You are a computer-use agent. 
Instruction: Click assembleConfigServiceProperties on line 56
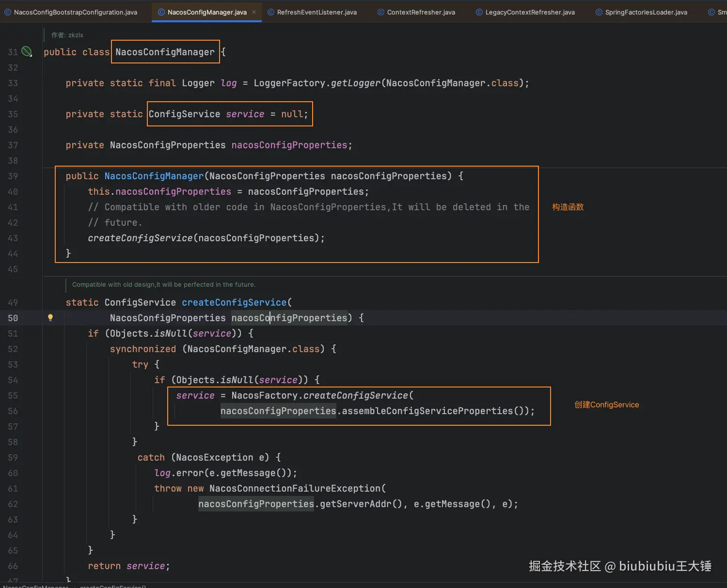pyautogui.click(x=427, y=411)
